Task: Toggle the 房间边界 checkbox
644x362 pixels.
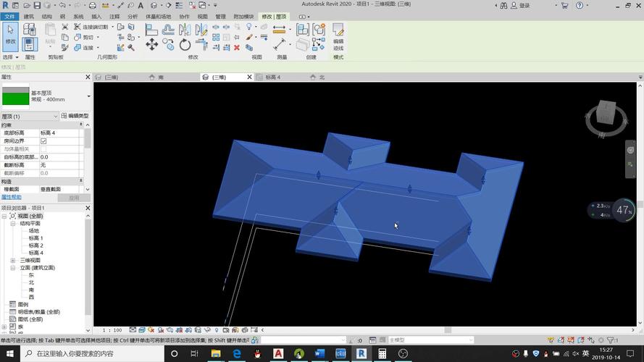Action: click(x=43, y=141)
